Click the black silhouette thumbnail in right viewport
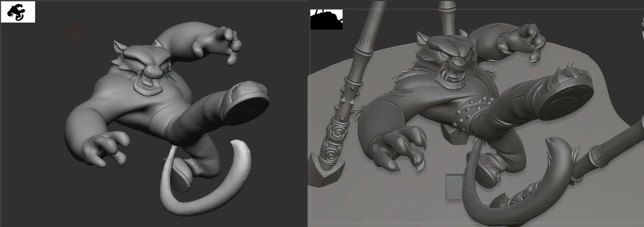This screenshot has height=227, width=644. tap(326, 20)
